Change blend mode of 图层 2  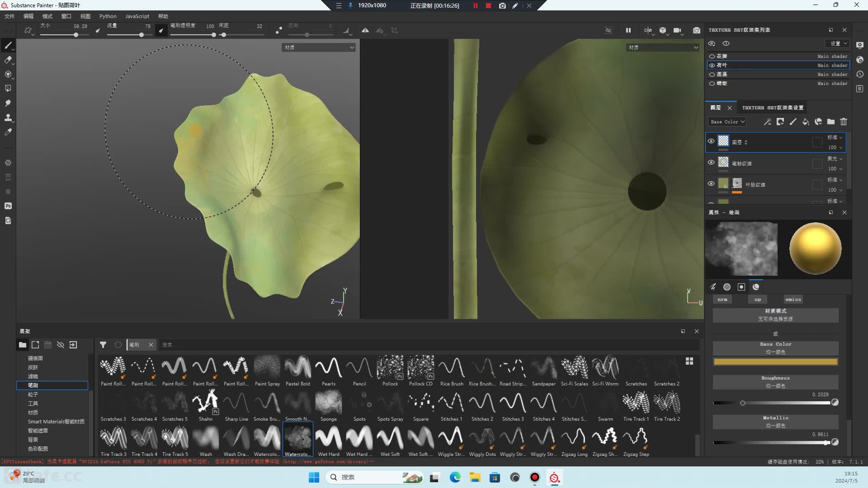[x=834, y=137]
